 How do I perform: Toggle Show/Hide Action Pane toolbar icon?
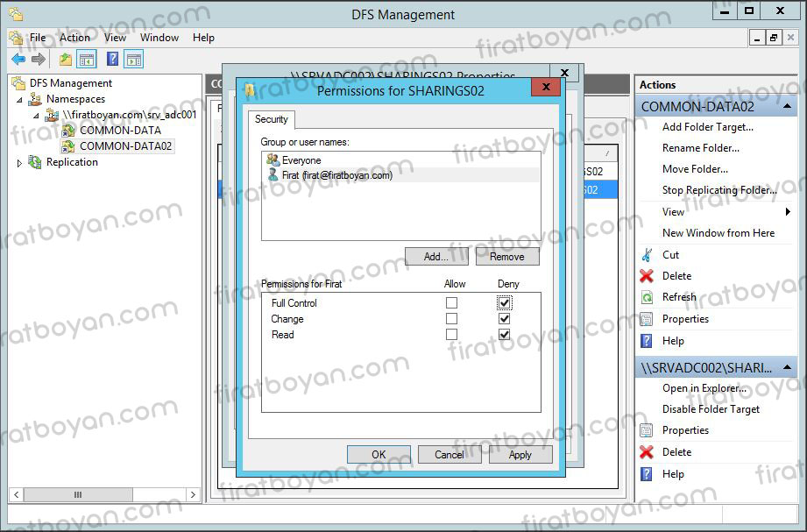click(x=134, y=60)
